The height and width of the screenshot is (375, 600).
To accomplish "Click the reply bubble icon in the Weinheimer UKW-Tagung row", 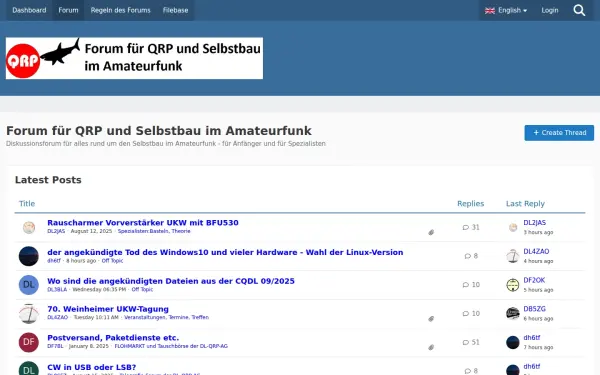I will click(x=466, y=313).
